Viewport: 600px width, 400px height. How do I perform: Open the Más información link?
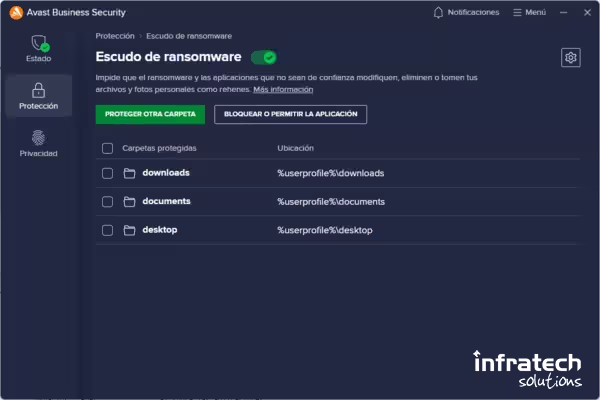coord(283,90)
